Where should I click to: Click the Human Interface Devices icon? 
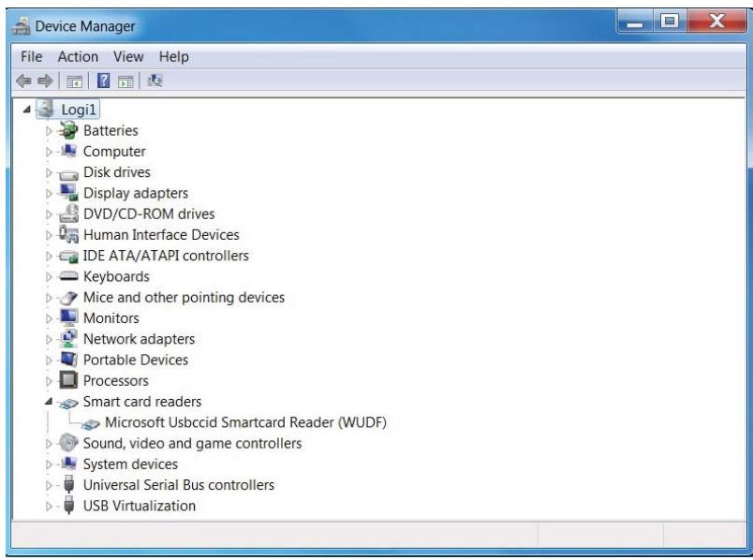pyautogui.click(x=68, y=234)
